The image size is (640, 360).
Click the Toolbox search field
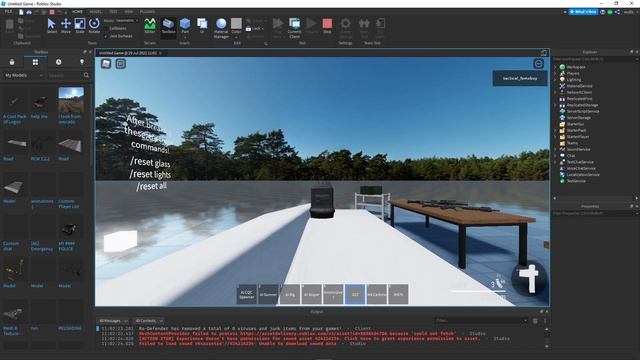pos(64,76)
